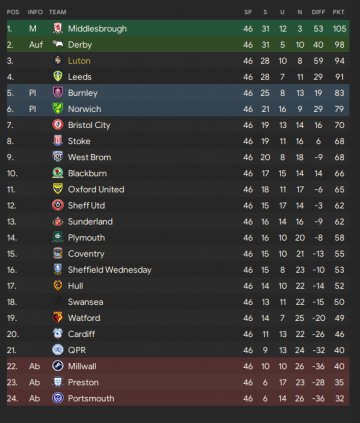
Task: Click the Oxford United crest icon
Action: [58, 189]
